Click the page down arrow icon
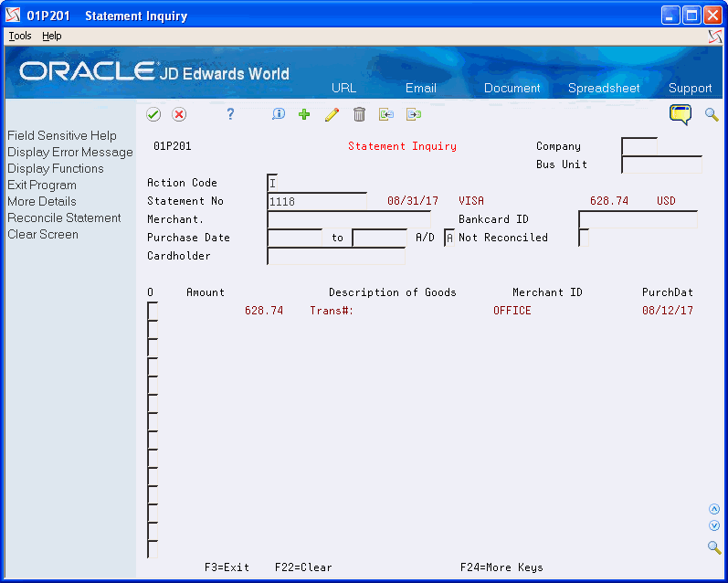728x583 pixels. [x=714, y=525]
